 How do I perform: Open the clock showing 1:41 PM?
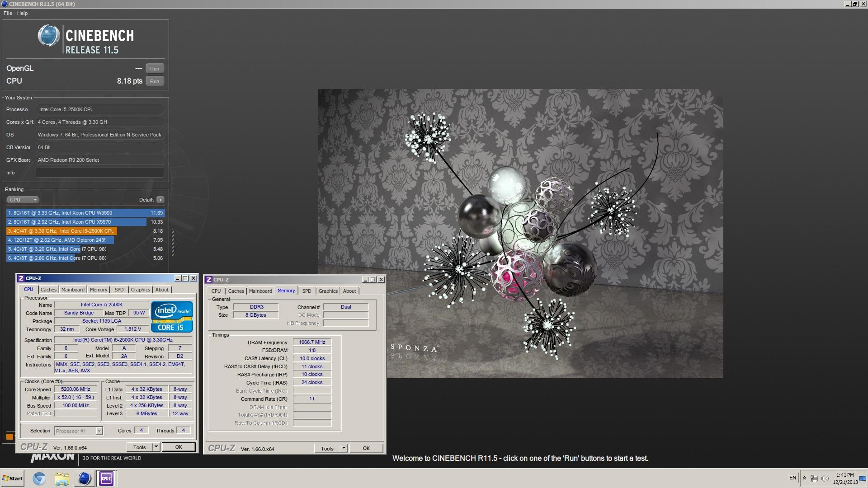845,479
